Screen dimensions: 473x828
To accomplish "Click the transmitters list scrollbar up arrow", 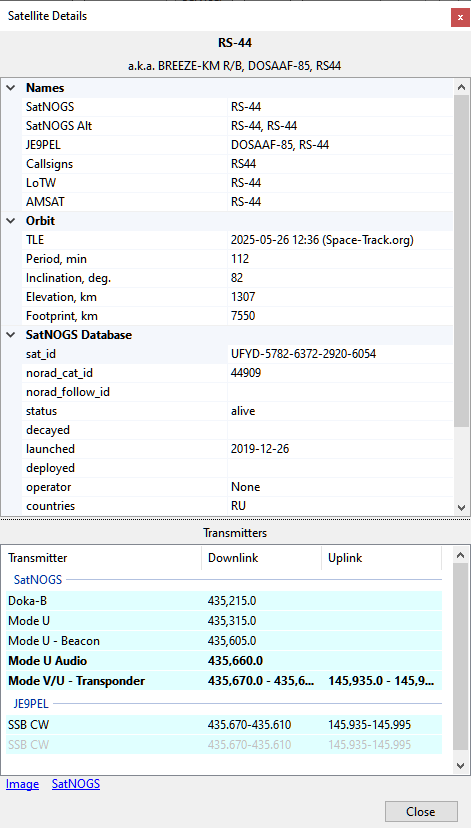I will pos(461,555).
